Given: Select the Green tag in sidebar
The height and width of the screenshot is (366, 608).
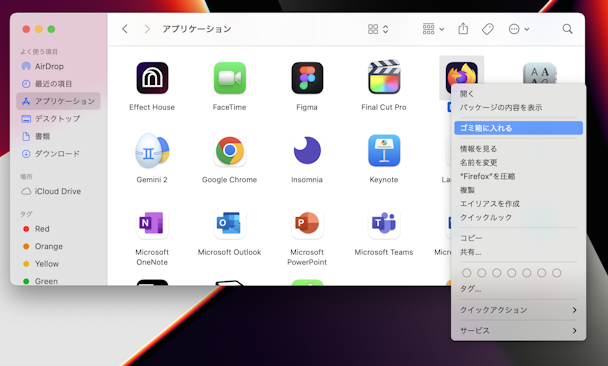Looking at the screenshot, I should [x=58, y=281].
